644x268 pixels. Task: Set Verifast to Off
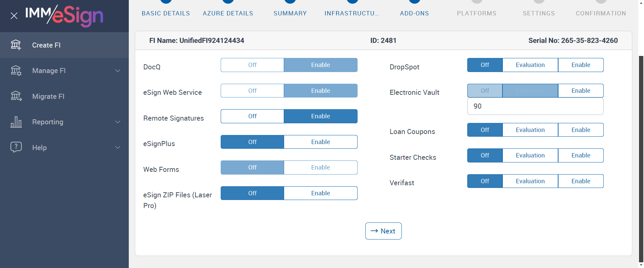[485, 181]
